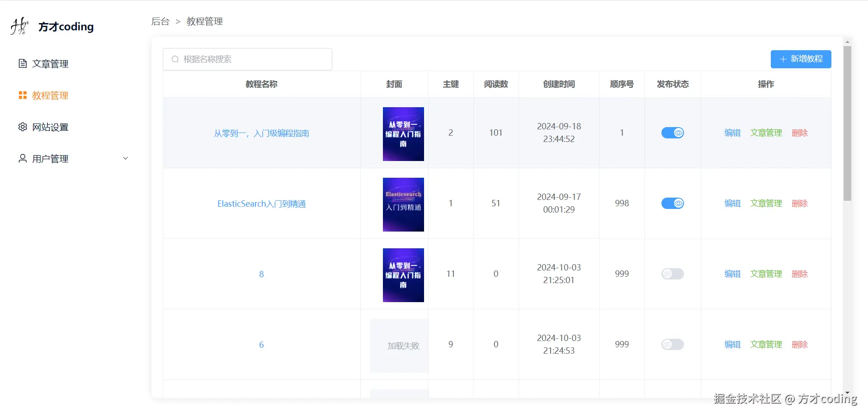Image resolution: width=868 pixels, height=417 pixels.
Task: Click the 教程名称 column header
Action: coord(261,84)
